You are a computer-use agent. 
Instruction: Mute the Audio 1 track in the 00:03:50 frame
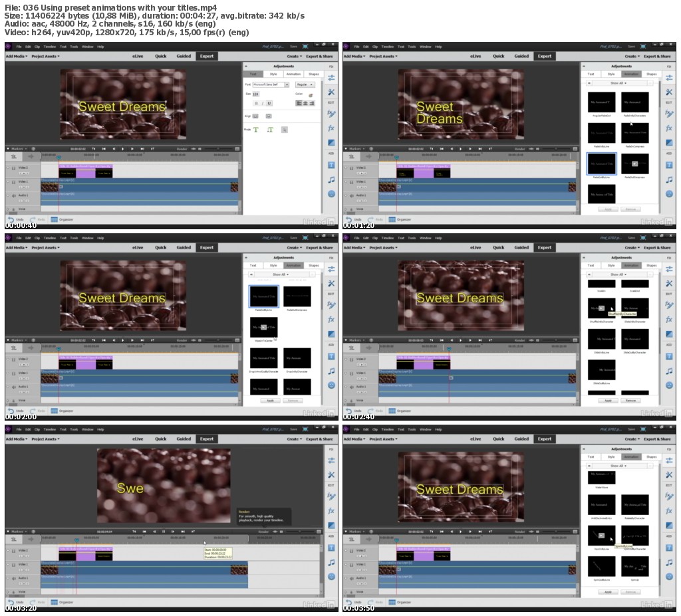[x=351, y=579]
